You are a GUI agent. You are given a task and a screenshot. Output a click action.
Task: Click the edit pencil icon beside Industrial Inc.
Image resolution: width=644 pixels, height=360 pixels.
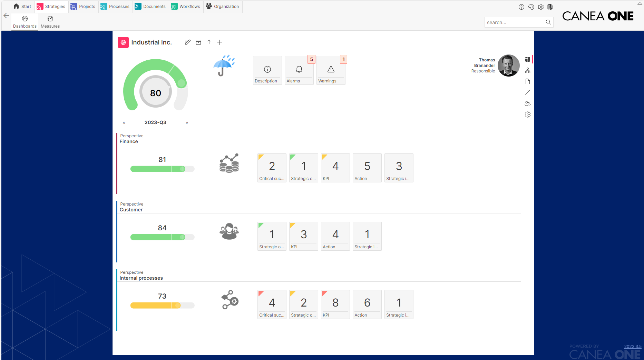coord(187,42)
